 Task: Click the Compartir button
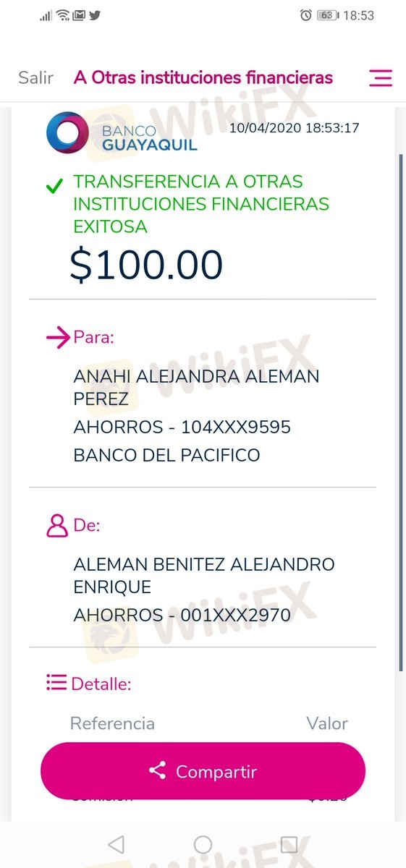203,770
